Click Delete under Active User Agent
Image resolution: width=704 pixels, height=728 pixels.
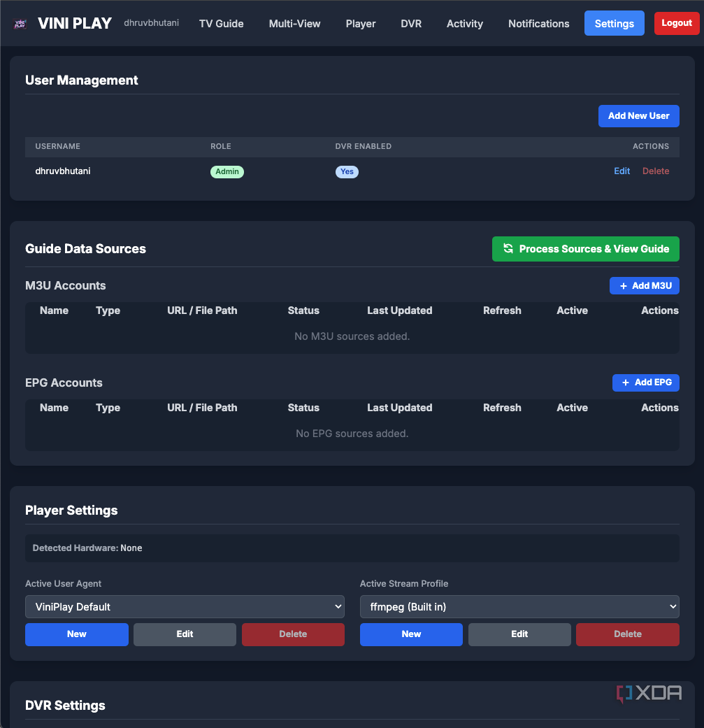click(x=293, y=634)
